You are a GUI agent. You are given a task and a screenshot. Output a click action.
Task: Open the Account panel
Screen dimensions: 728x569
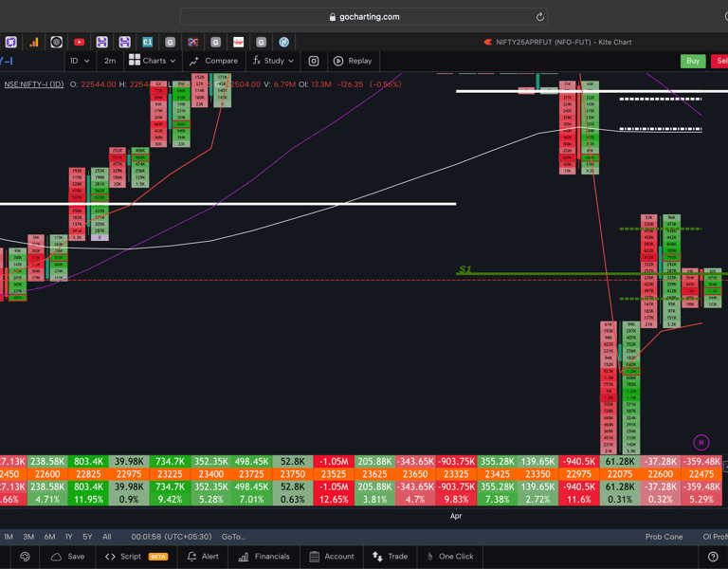(x=332, y=557)
